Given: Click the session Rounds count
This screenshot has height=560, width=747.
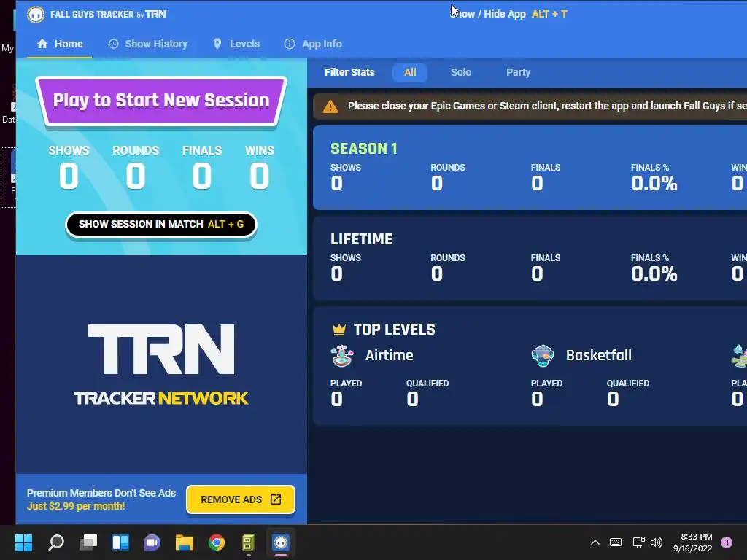Looking at the screenshot, I should click(135, 176).
